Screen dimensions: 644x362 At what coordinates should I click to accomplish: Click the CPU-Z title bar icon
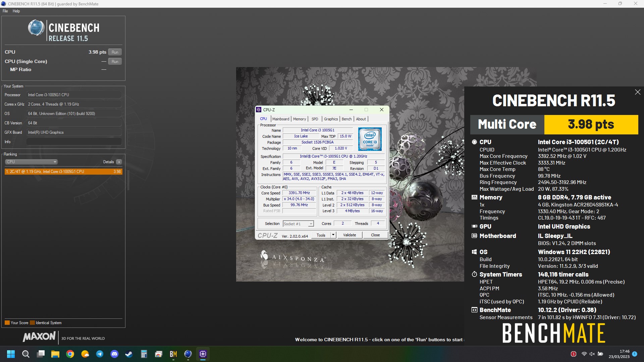click(259, 110)
